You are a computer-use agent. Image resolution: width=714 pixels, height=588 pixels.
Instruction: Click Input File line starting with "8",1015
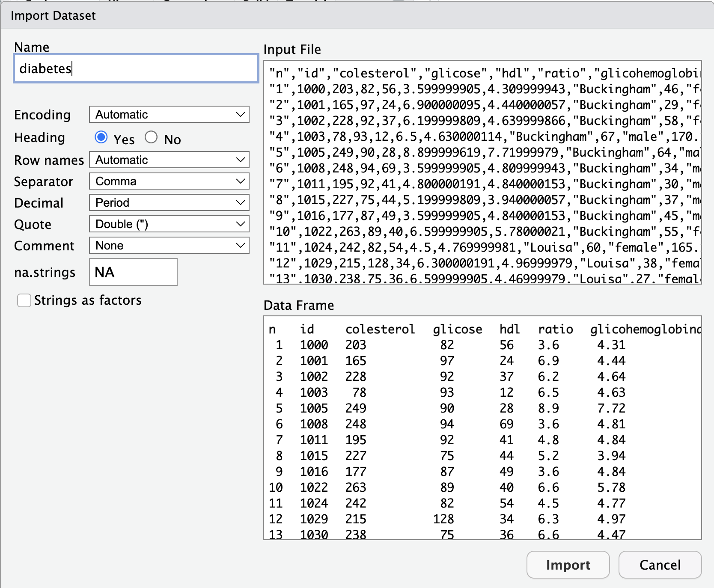tap(485, 200)
